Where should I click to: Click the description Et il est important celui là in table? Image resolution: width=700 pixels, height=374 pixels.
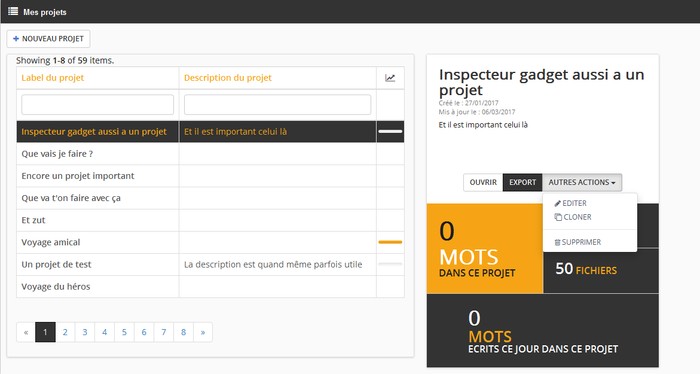[x=235, y=132]
